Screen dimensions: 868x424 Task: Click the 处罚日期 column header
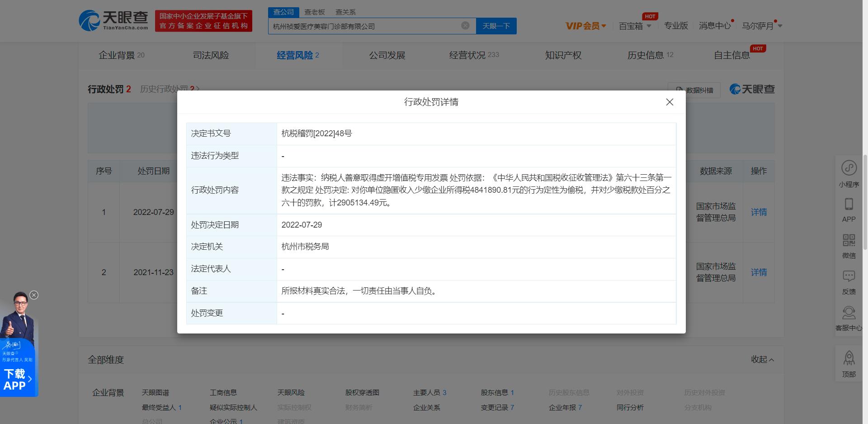pos(153,171)
